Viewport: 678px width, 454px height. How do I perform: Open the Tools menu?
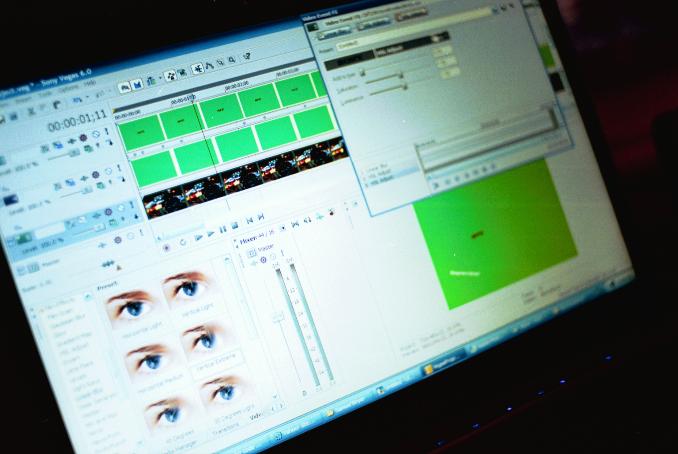(45, 95)
